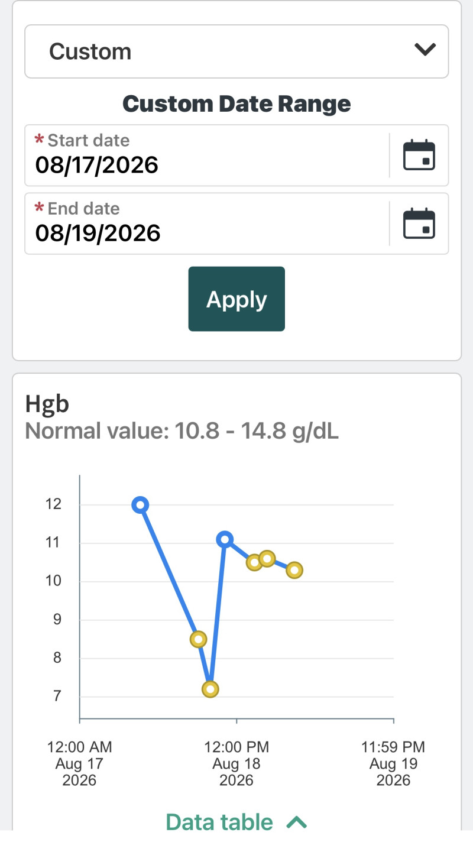The height and width of the screenshot is (868, 473).
Task: Open the Start date calendar picker
Action: point(419,156)
